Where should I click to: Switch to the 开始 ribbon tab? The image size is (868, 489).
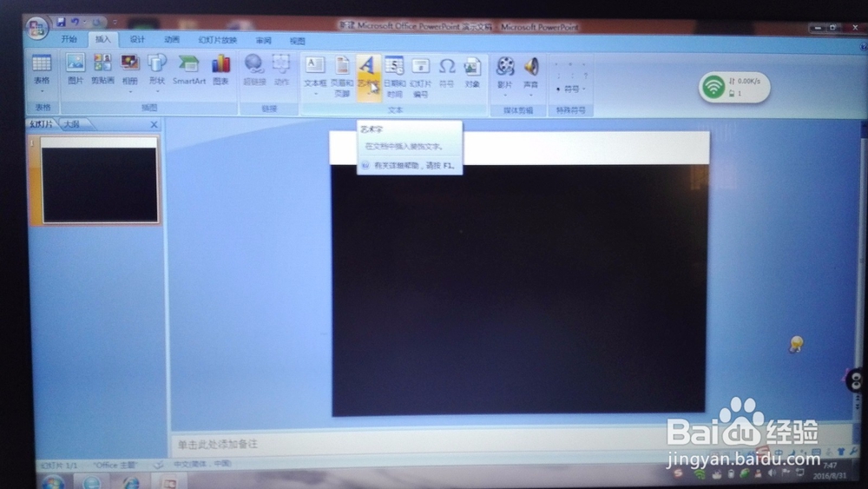[69, 39]
